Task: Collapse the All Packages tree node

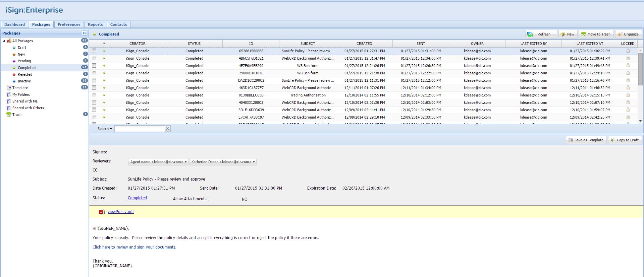Action: tap(4, 41)
